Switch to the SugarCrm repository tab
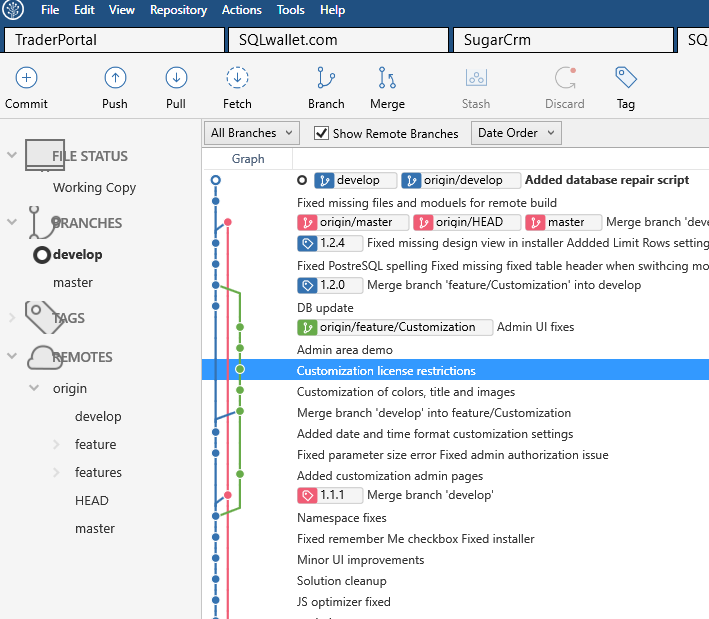 pyautogui.click(x=563, y=40)
